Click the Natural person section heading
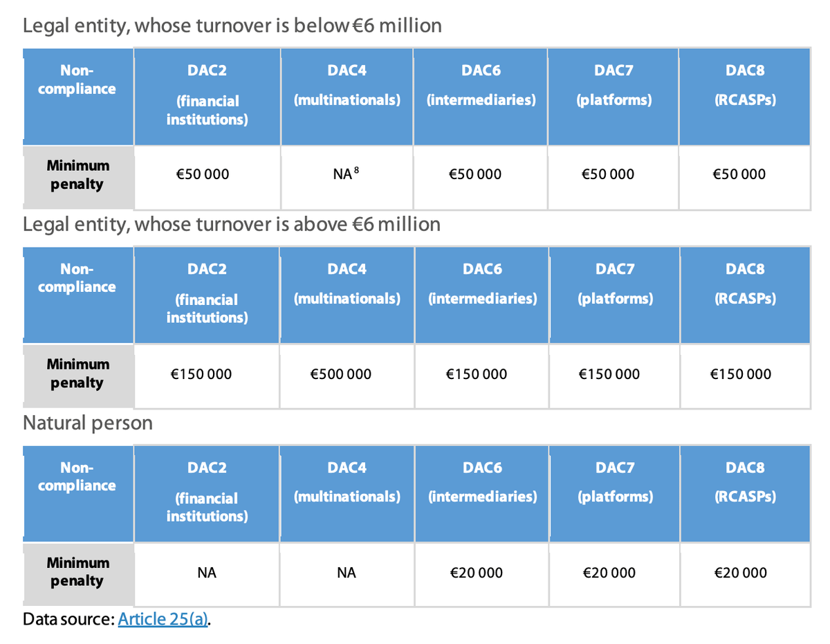The image size is (830, 644). [88, 423]
